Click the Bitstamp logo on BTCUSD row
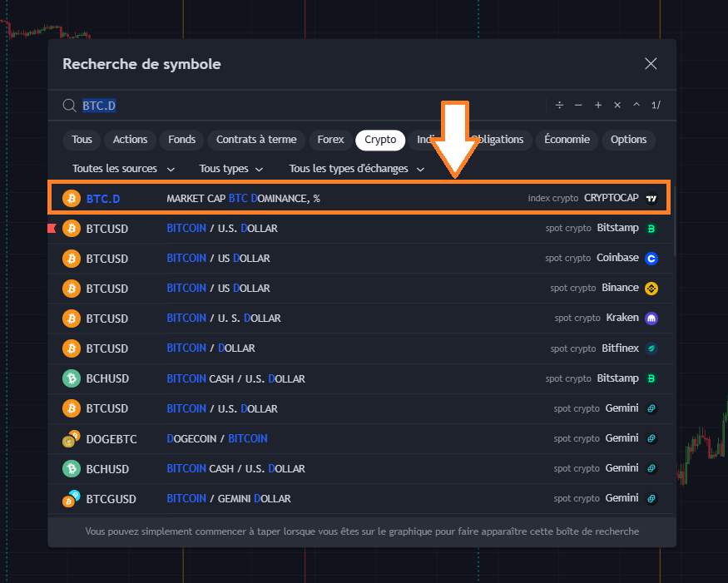 (x=651, y=229)
